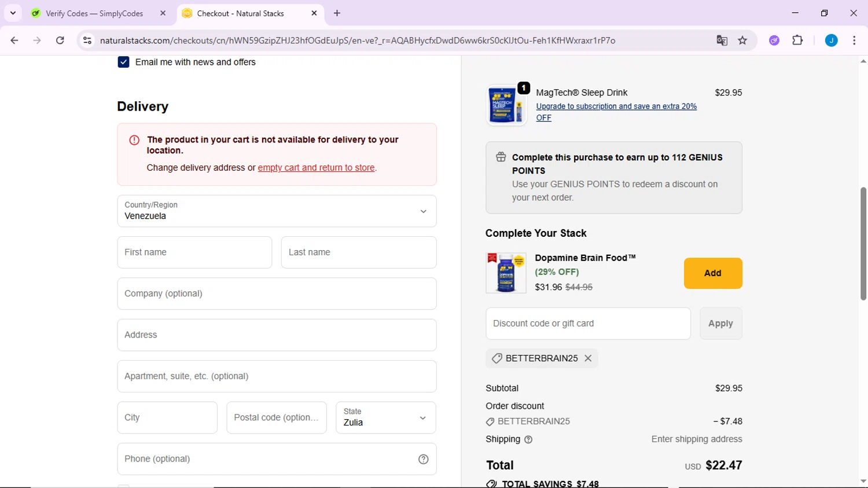868x488 pixels.
Task: Click the scrollbar up arrow
Action: tap(863, 61)
